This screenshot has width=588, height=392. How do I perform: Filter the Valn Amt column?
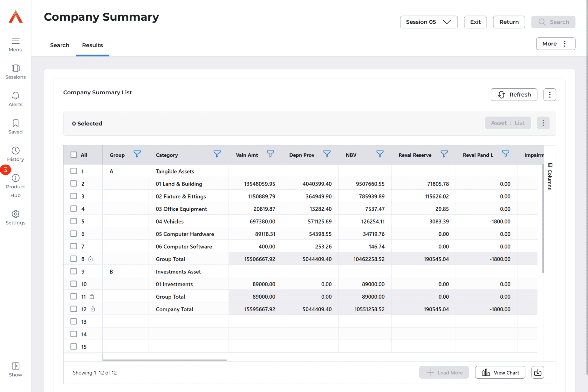270,154
